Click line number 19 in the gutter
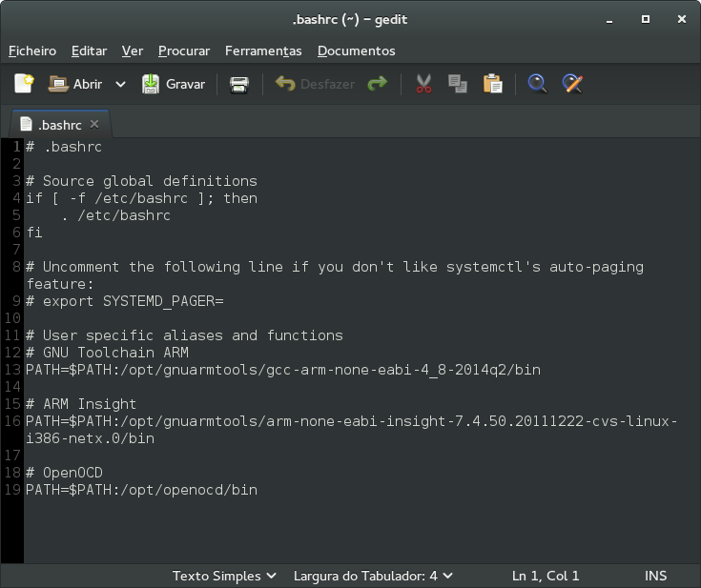This screenshot has height=588, width=701. tap(12, 490)
